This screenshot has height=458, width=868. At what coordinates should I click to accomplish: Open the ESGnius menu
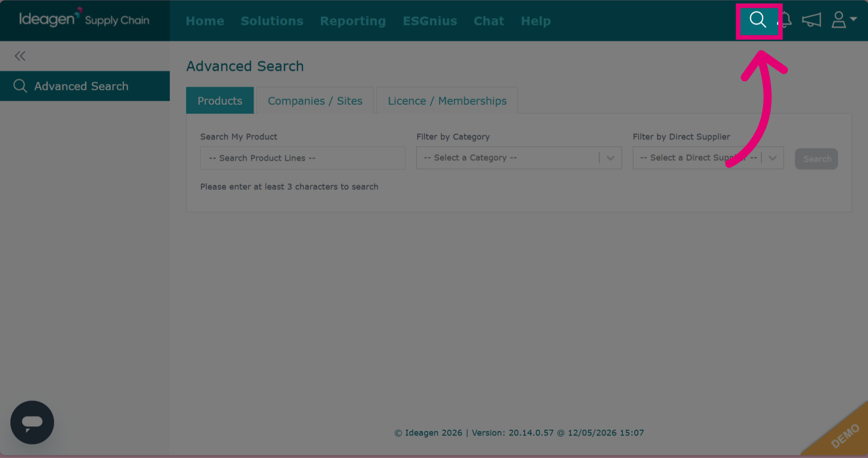click(x=430, y=21)
